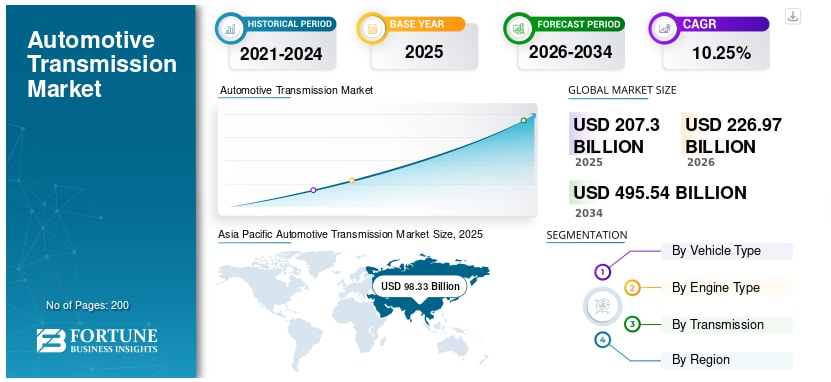
Task: Select segmentation number 2 circle
Action: (632, 288)
